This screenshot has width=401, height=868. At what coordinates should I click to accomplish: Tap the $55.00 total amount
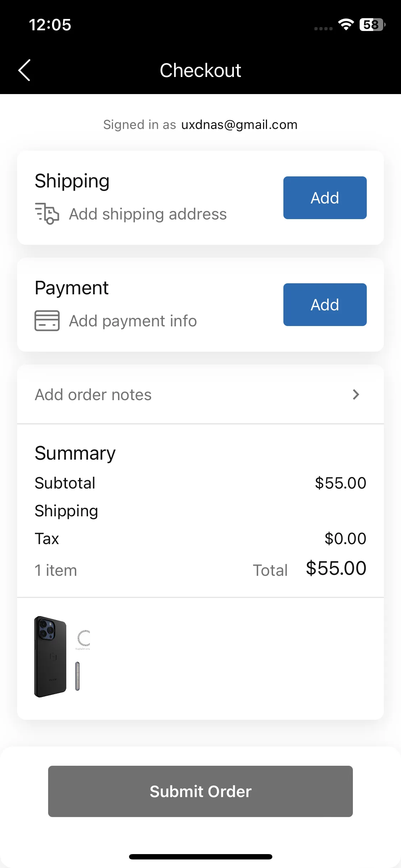336,568
